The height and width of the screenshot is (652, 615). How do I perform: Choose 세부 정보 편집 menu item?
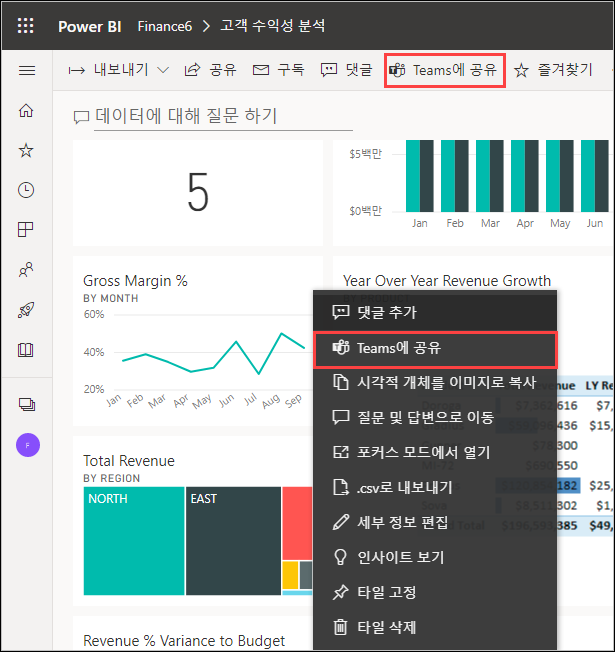pyautogui.click(x=435, y=522)
